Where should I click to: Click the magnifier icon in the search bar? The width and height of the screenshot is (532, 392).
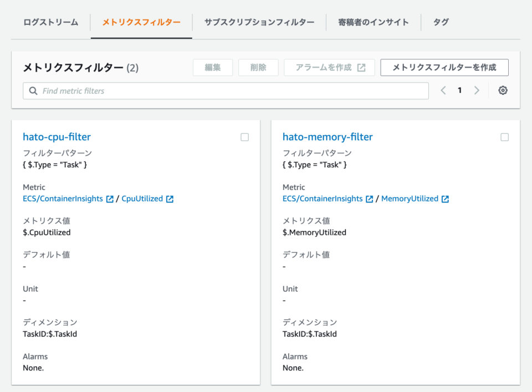(x=32, y=90)
